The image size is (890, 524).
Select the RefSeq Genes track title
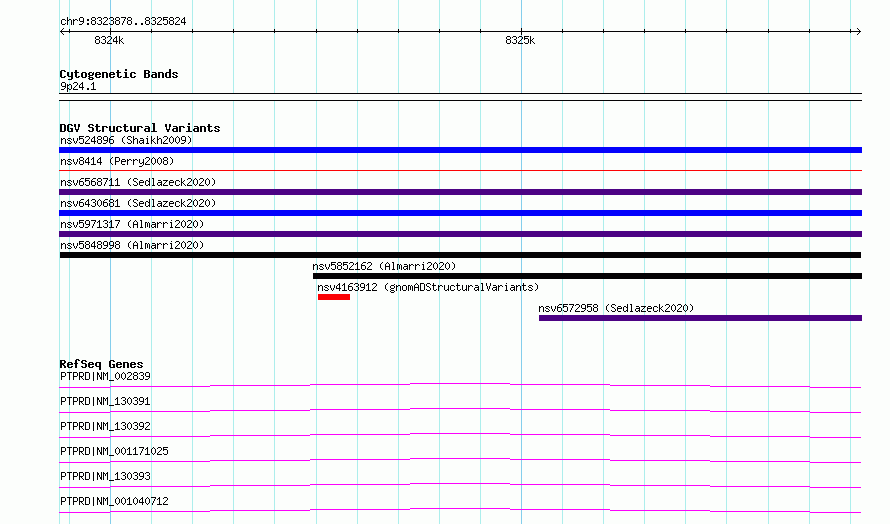tap(101, 364)
